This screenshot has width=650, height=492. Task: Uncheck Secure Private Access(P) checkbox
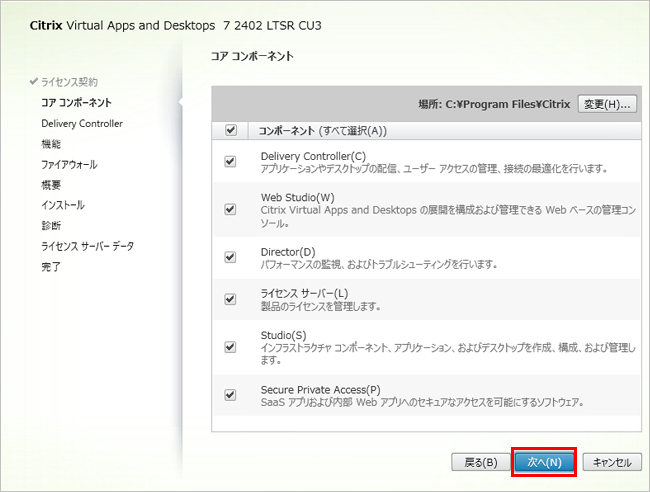(231, 395)
